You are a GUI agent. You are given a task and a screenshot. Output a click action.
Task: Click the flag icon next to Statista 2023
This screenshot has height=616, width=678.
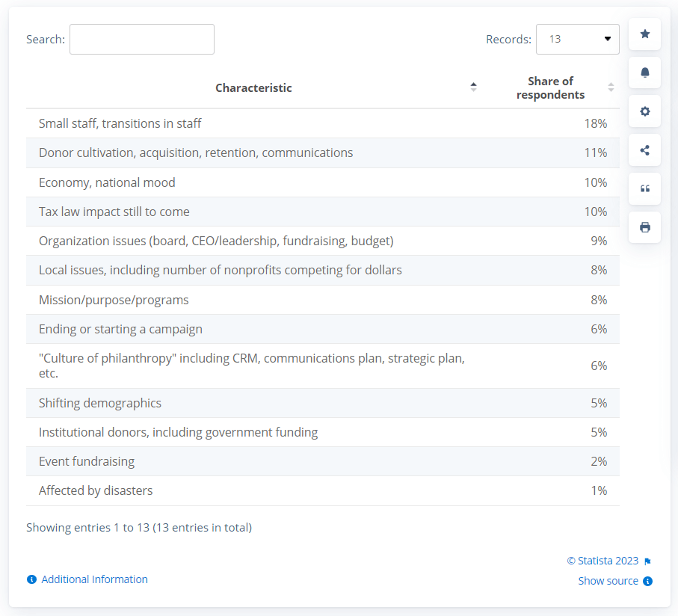(647, 561)
